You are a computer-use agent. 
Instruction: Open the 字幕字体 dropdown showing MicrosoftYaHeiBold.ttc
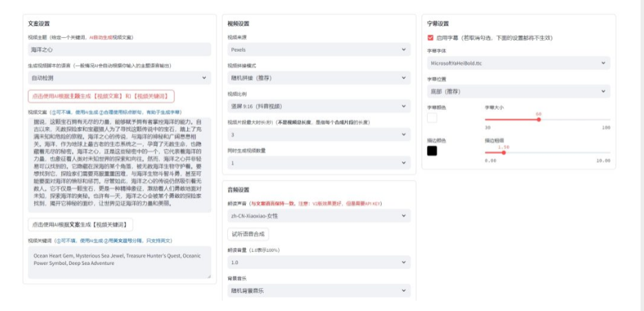tap(518, 63)
